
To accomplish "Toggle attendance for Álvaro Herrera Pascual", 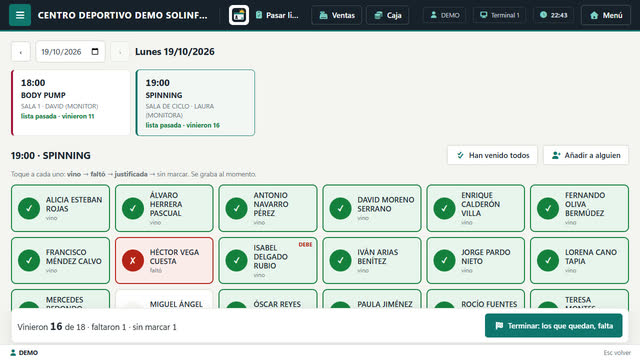I will pyautogui.click(x=164, y=208).
